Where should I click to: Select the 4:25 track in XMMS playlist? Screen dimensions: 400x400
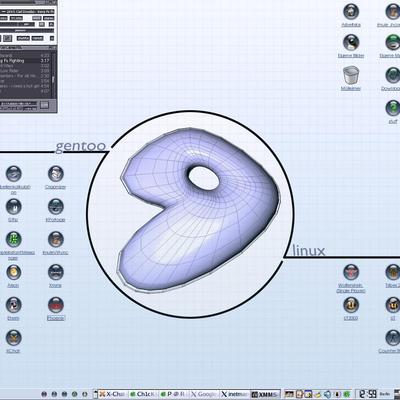(25, 56)
